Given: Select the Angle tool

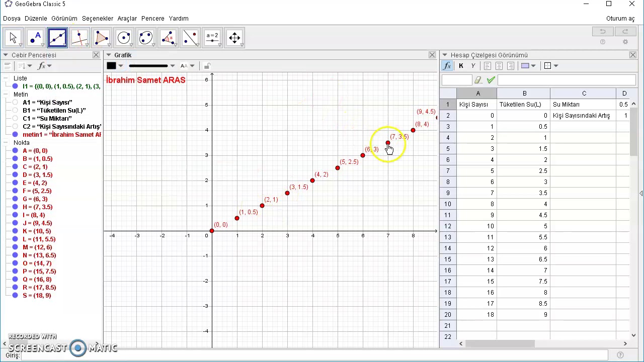Looking at the screenshot, I should (x=168, y=38).
